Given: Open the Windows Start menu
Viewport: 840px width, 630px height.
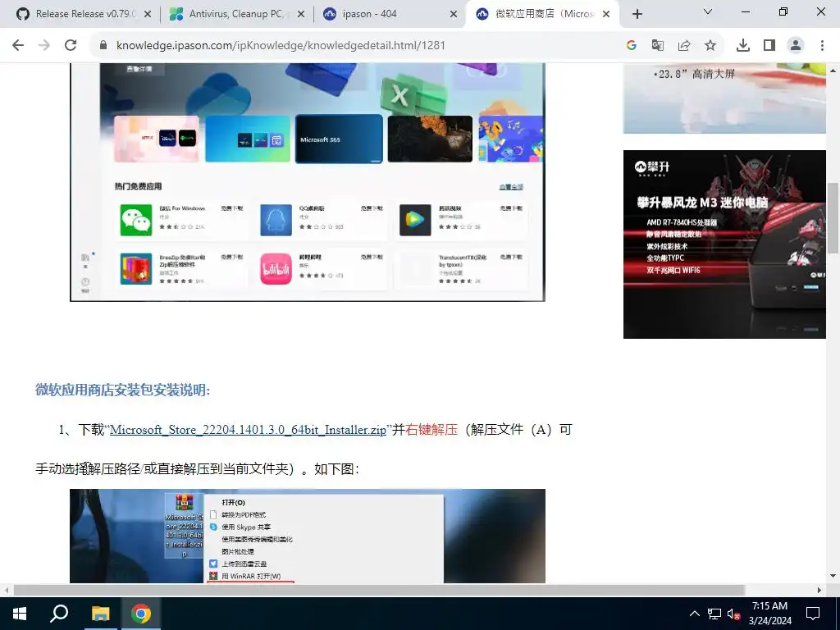Looking at the screenshot, I should 20,614.
